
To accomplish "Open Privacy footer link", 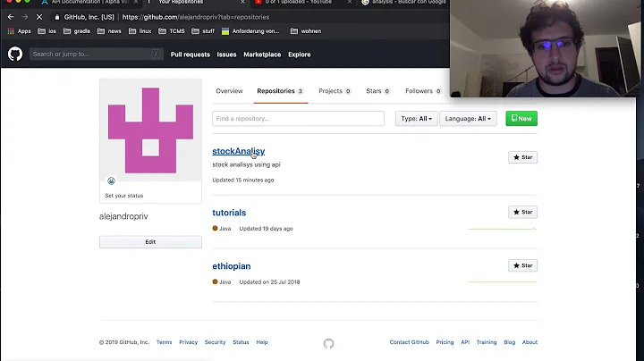I will [x=189, y=342].
